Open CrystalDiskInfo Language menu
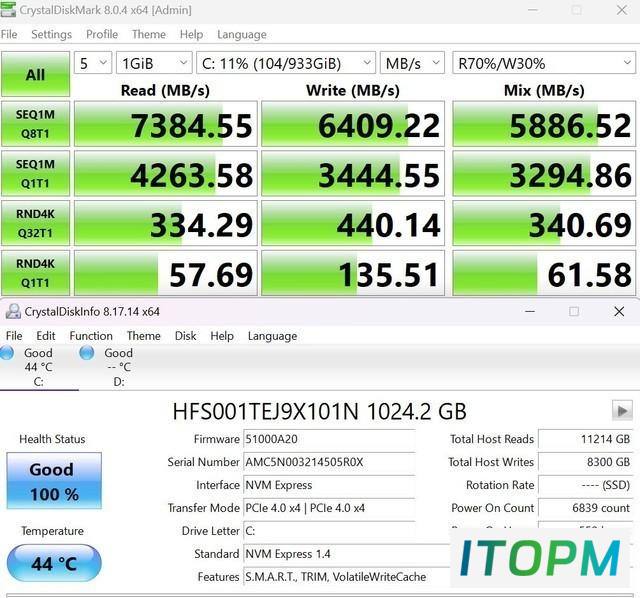 272,336
